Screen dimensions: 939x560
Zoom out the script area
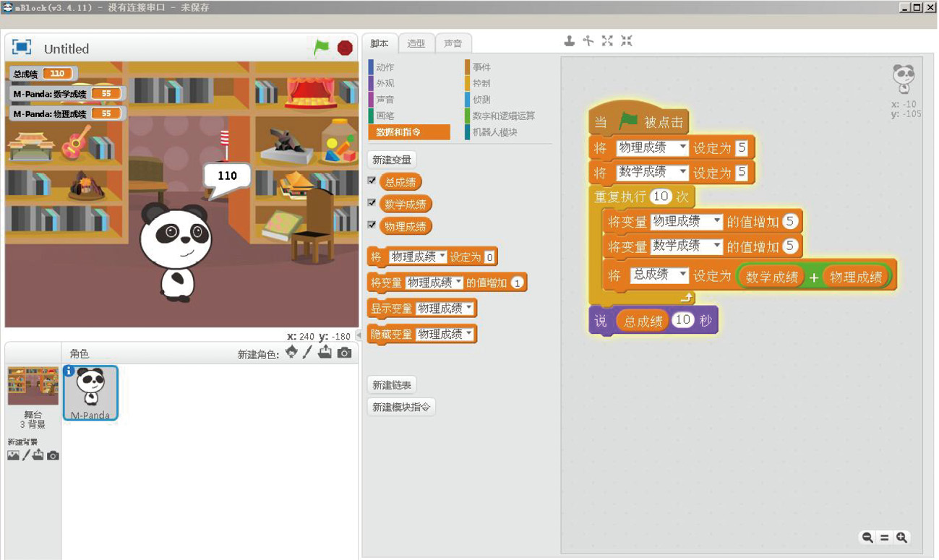[867, 538]
